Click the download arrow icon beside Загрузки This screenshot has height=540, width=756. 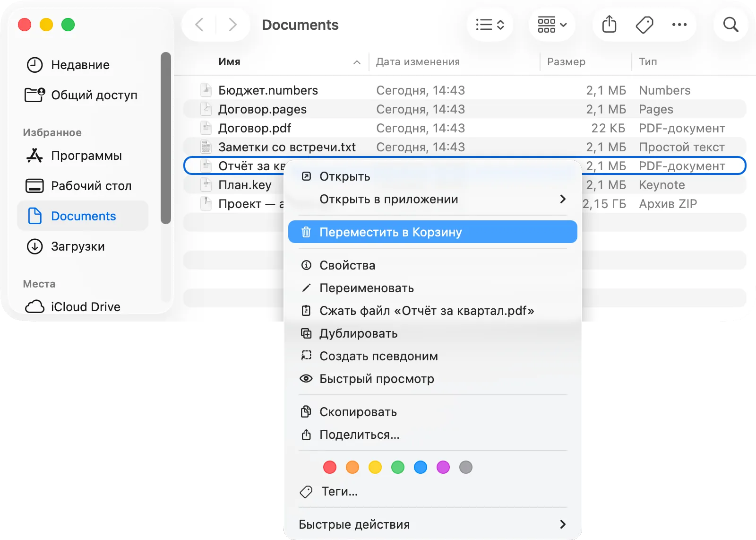34,246
